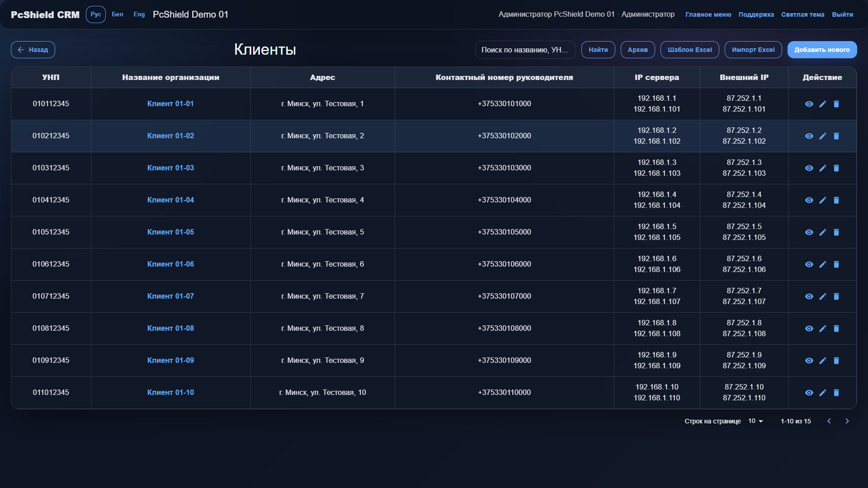Edit the Клиент 01-05 record
Viewport: 868px width, 488px height.
click(823, 232)
